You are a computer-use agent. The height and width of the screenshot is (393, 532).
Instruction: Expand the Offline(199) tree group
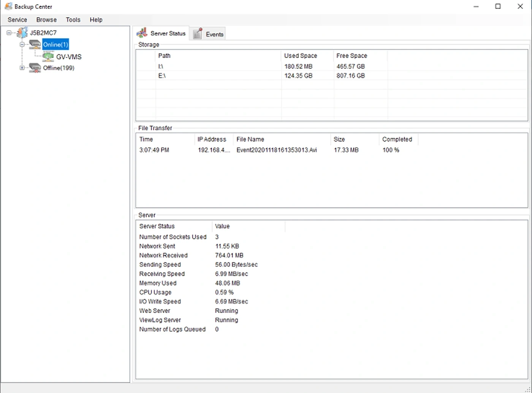pos(22,68)
